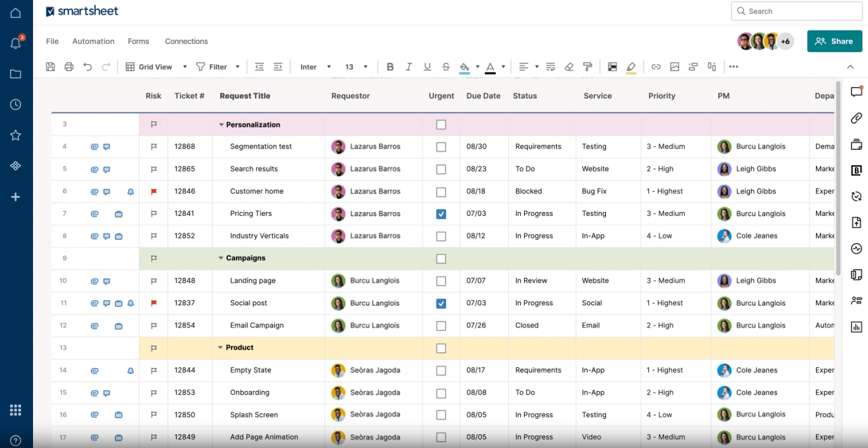The image size is (868, 448).
Task: Open WorkApps icon in sidebar
Action: [x=16, y=166]
